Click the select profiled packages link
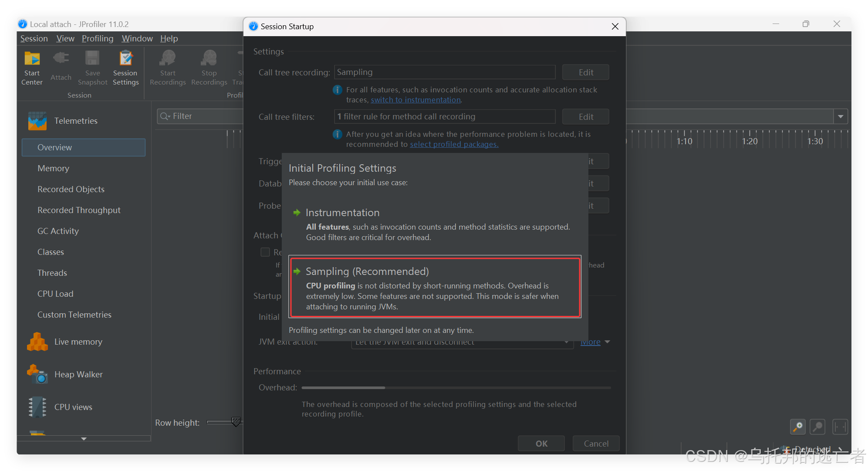The image size is (868, 471). (454, 144)
